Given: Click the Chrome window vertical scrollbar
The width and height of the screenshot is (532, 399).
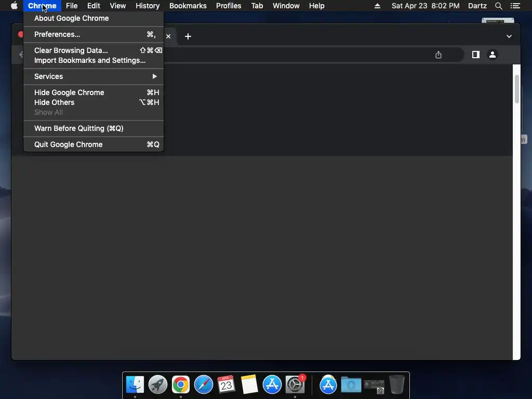Looking at the screenshot, I should 517,88.
